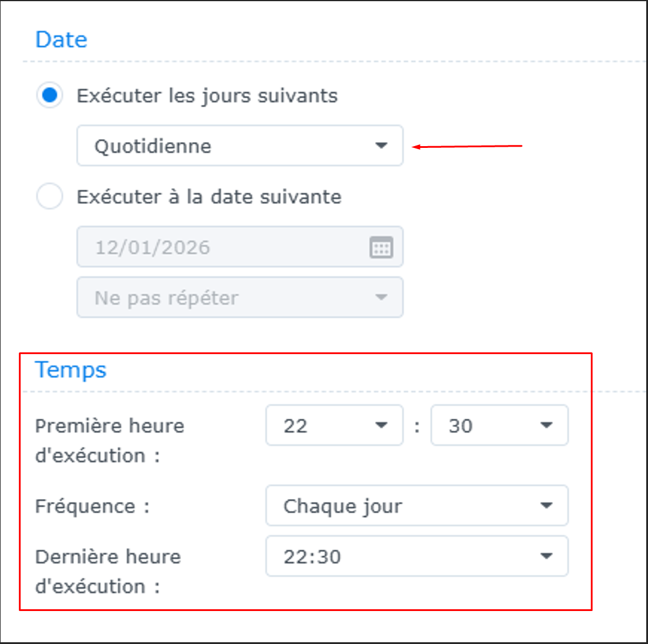Select the radio button Exécuter les jours suivants
The image size is (648, 644).
tap(50, 95)
